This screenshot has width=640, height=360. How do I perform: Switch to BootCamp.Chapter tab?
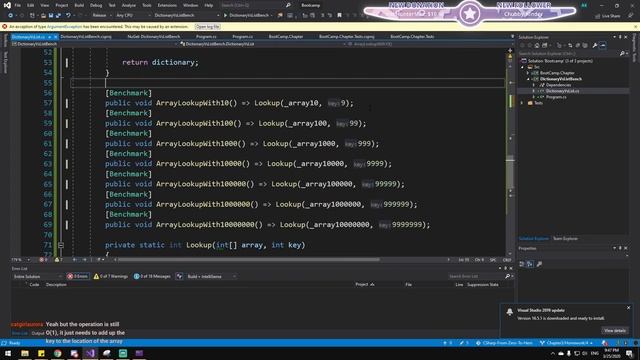(x=286, y=37)
